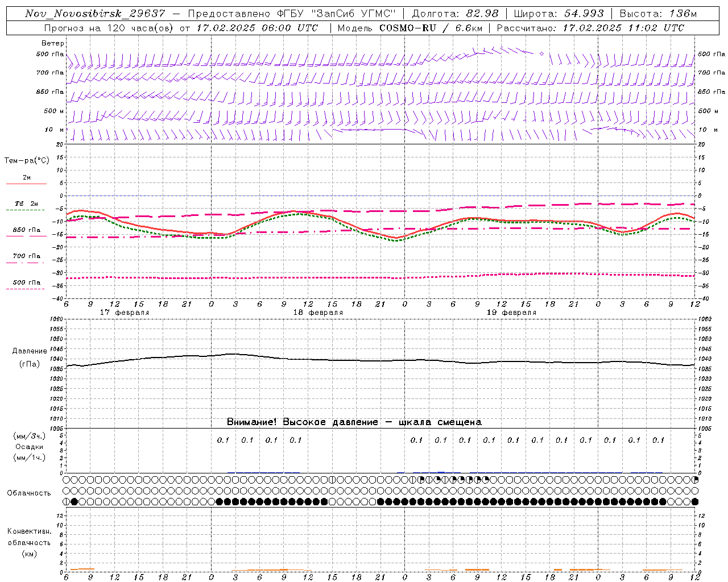Click the 18 февраля date label
This screenshot has height=582, width=728.
[x=318, y=313]
